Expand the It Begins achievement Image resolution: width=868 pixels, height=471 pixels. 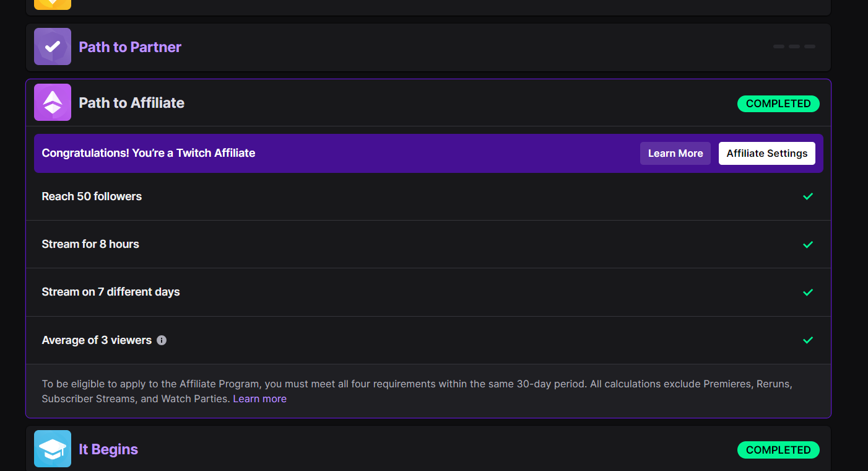108,449
